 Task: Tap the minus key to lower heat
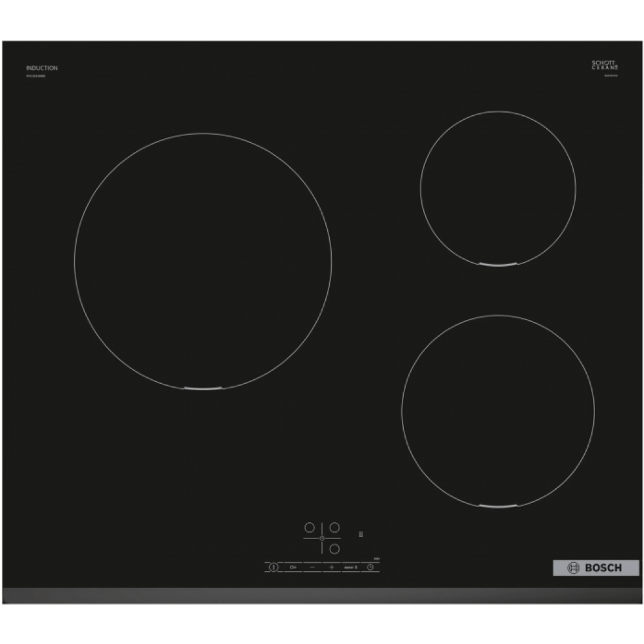pos(312,567)
